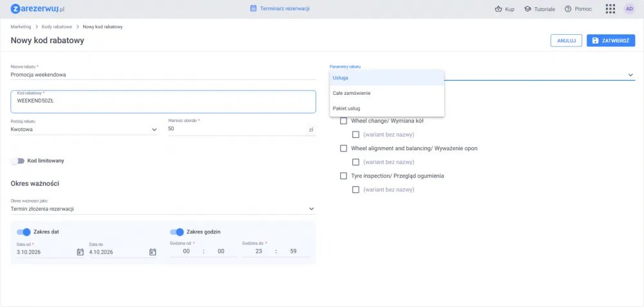Click the Godzina do hours field showing 23
The image size is (644, 307).
[259, 252]
